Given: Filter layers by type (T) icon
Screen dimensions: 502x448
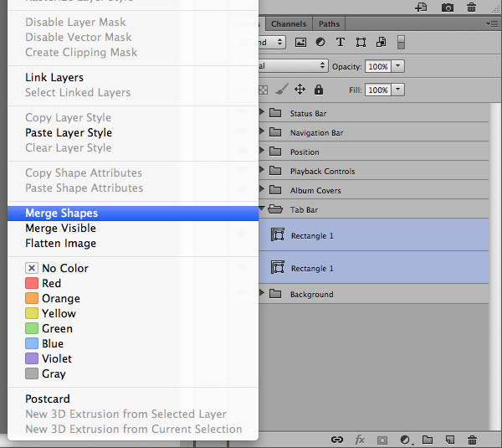Looking at the screenshot, I should [340, 42].
